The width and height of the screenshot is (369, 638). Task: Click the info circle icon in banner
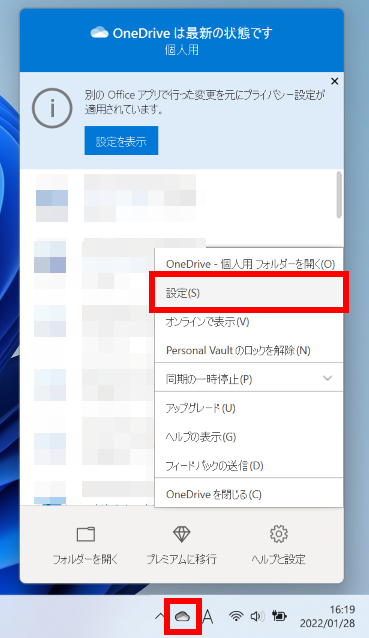point(52,108)
